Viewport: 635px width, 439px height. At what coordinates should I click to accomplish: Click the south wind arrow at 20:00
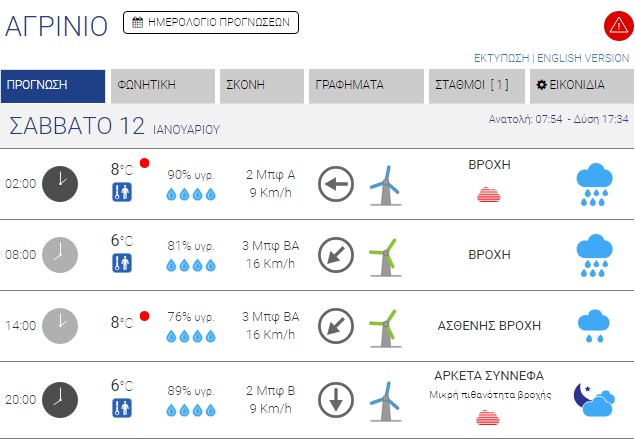336,400
